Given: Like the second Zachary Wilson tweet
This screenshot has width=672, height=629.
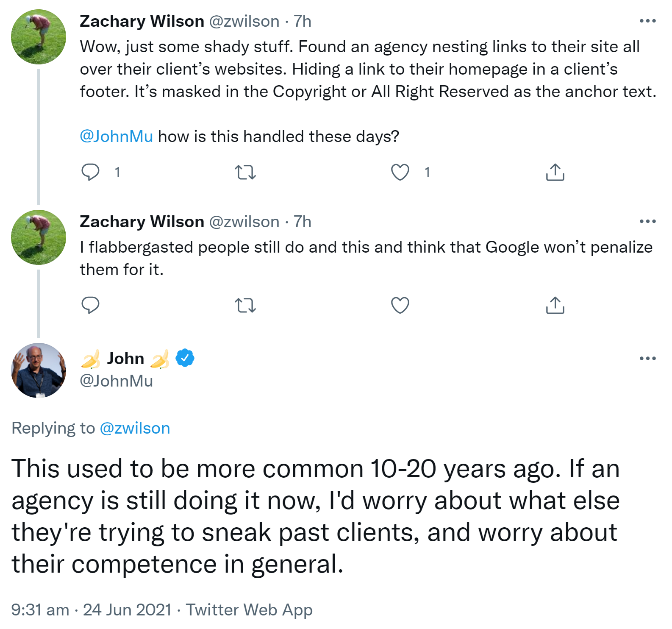Looking at the screenshot, I should [x=400, y=305].
